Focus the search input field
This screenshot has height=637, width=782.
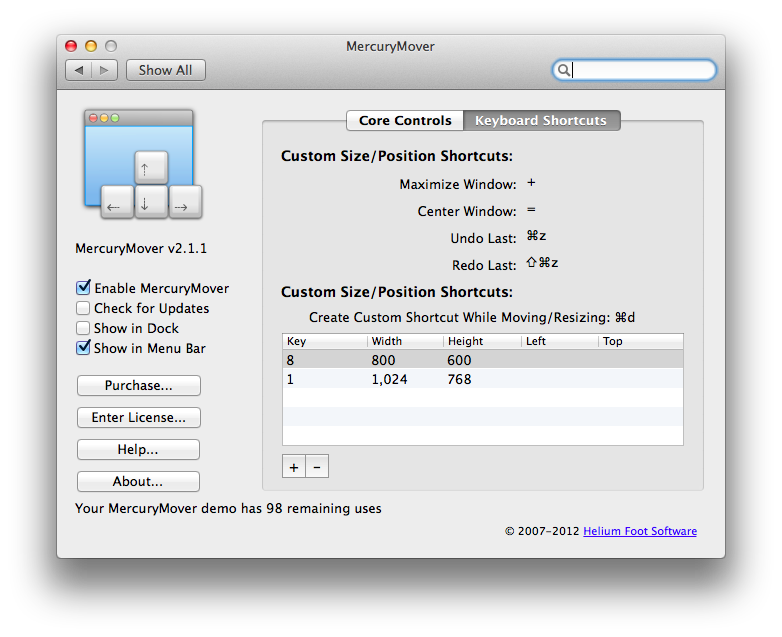[x=642, y=70]
